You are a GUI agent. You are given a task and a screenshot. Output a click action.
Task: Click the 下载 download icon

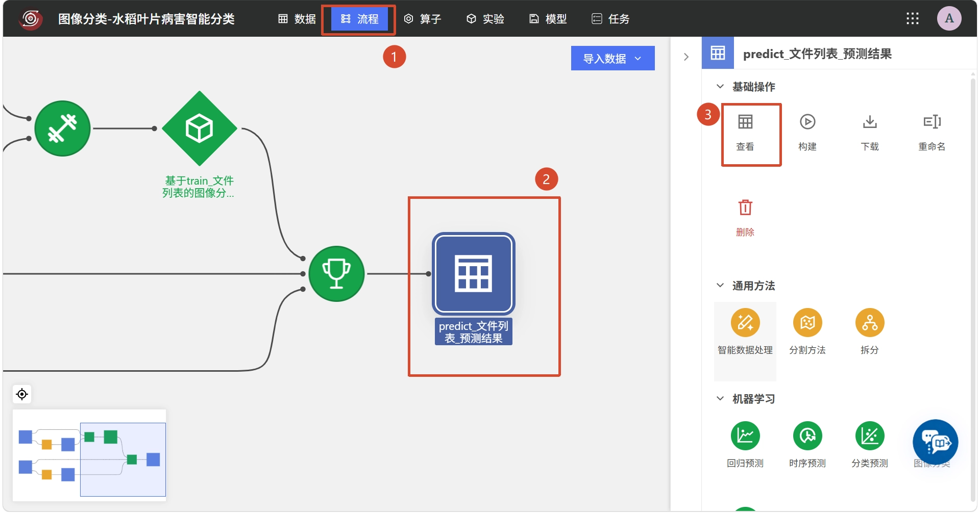pyautogui.click(x=870, y=122)
